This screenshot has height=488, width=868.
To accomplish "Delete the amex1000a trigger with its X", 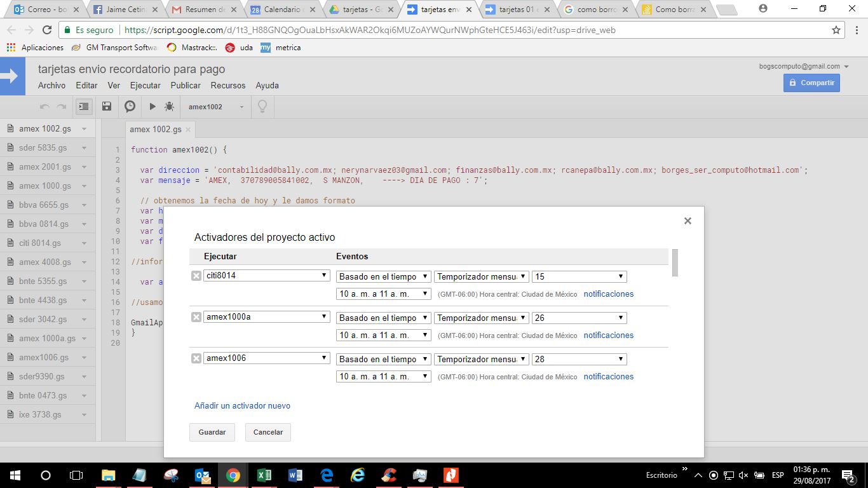I will coord(196,317).
